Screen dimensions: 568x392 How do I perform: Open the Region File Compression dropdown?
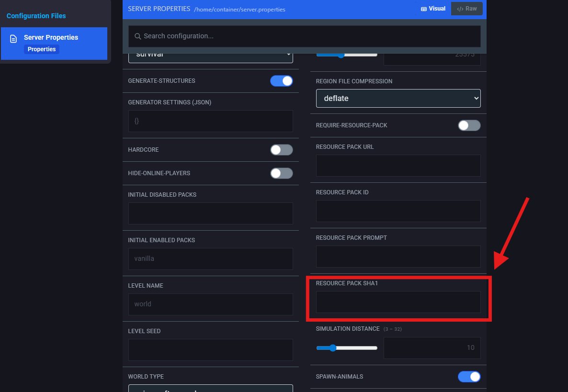click(x=398, y=99)
